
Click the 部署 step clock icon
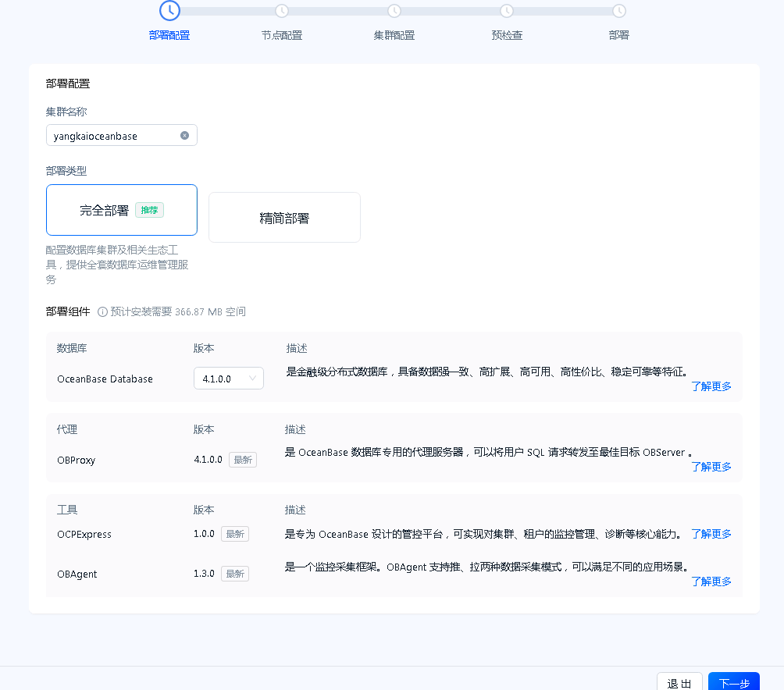point(619,10)
